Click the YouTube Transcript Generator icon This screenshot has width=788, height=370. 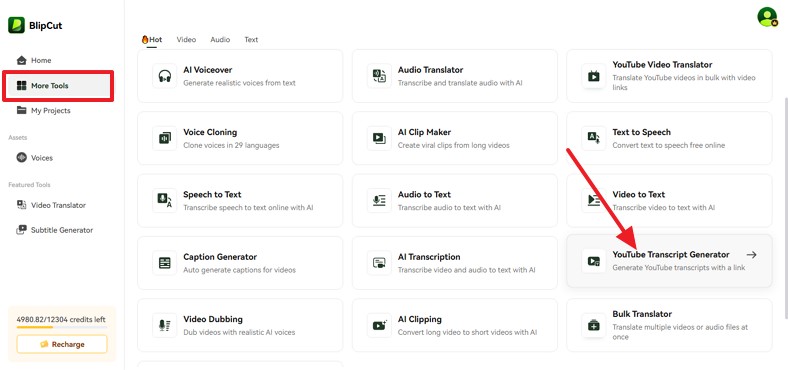tap(594, 261)
